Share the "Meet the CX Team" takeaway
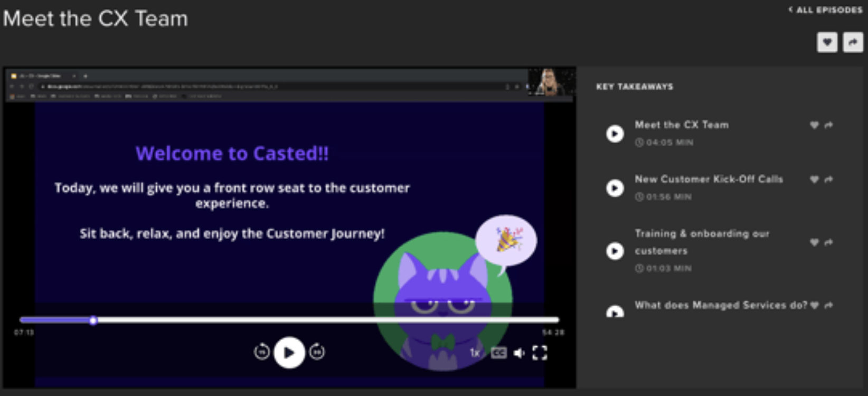 (x=828, y=125)
